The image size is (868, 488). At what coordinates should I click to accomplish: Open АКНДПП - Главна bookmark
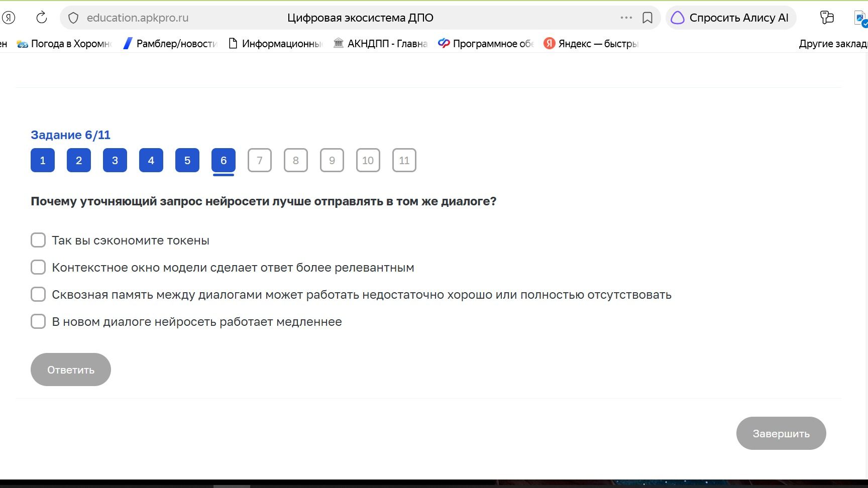381,44
